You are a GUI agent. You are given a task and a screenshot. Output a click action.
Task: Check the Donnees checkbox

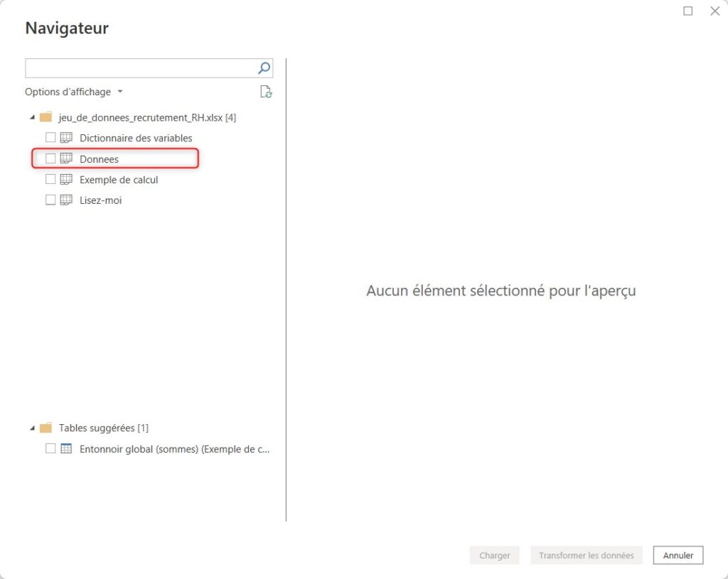(x=50, y=158)
